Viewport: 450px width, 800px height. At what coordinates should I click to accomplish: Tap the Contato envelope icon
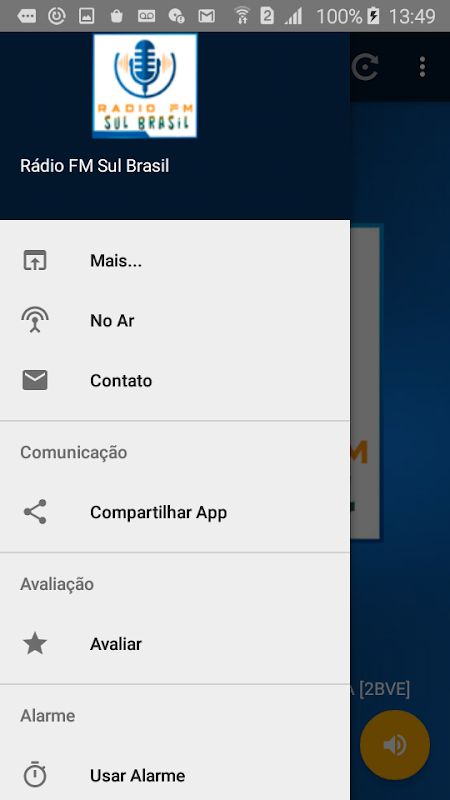point(35,381)
